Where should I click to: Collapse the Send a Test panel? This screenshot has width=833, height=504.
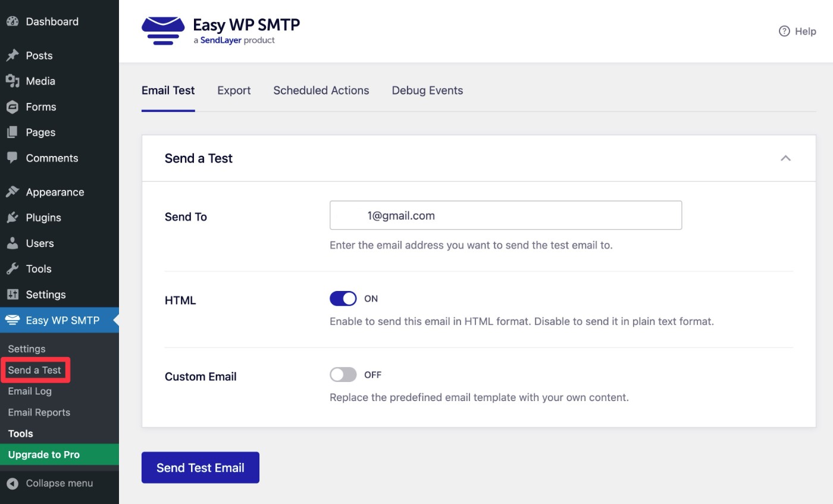pos(785,158)
